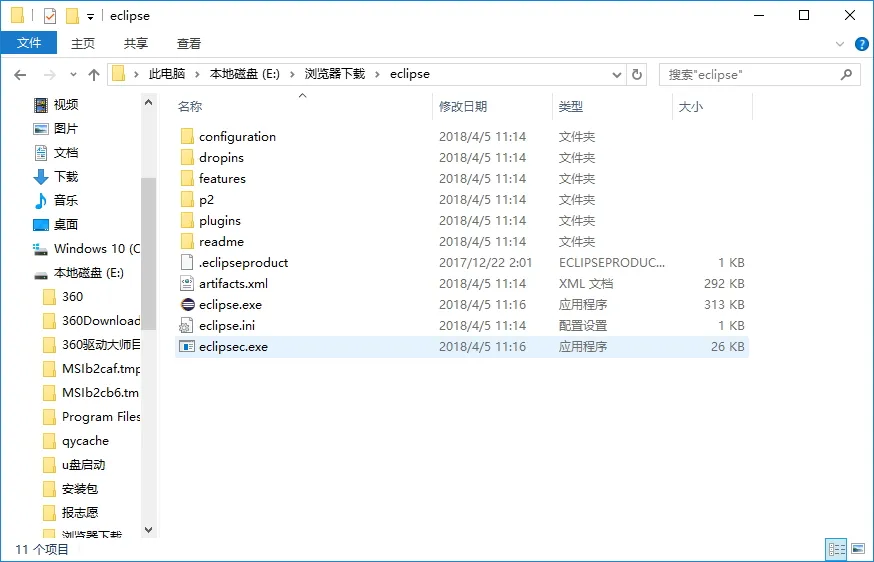Select the eclipse.ini settings file icon
The height and width of the screenshot is (562, 874).
187,326
